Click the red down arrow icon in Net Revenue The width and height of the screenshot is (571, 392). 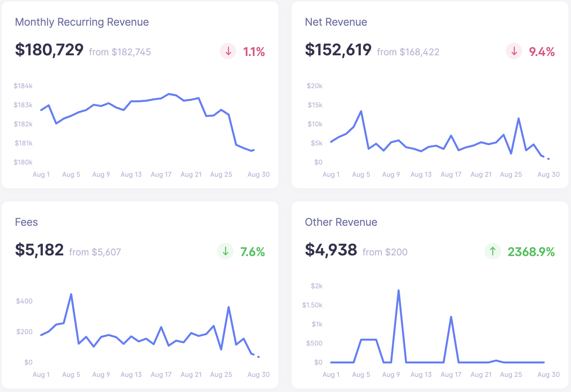coord(514,51)
